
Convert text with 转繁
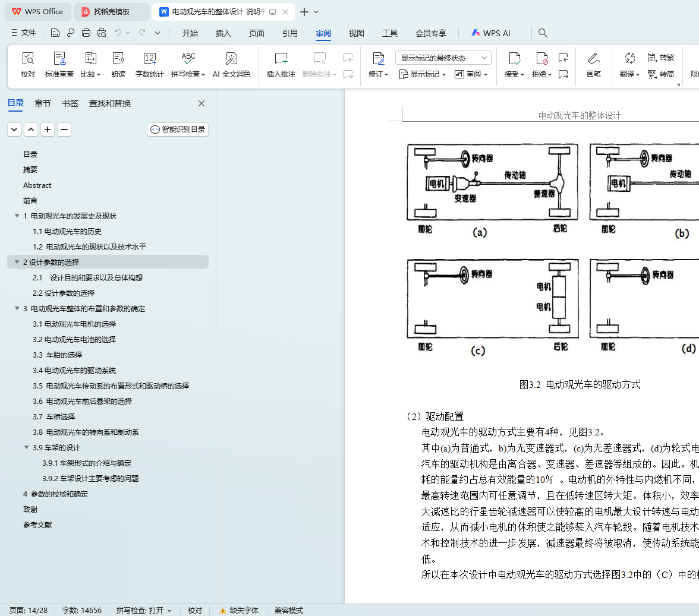(x=661, y=58)
